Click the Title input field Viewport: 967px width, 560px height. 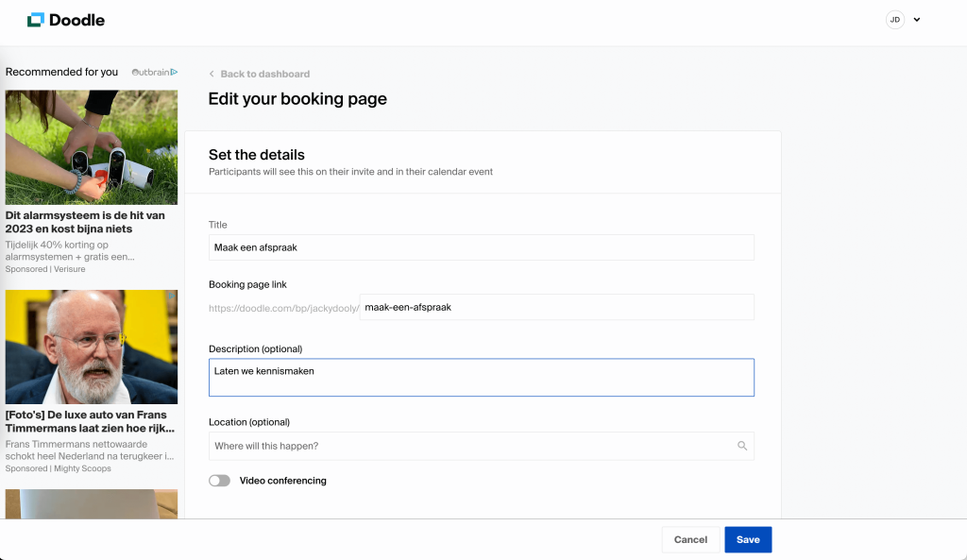click(x=481, y=247)
